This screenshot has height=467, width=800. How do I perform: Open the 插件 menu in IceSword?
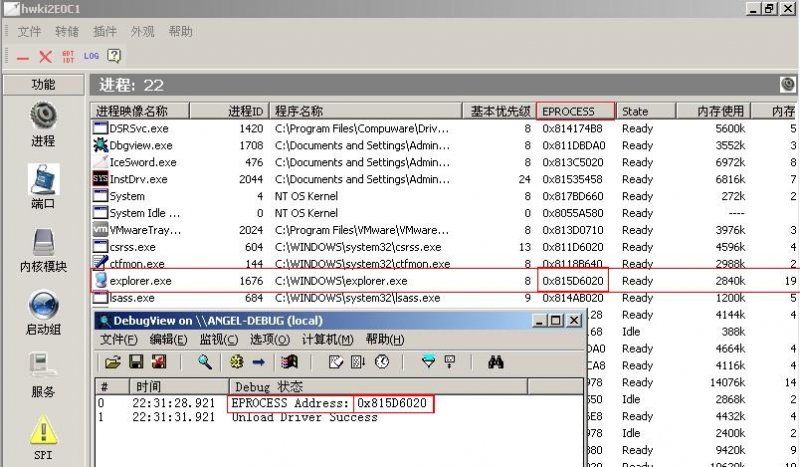pyautogui.click(x=105, y=32)
